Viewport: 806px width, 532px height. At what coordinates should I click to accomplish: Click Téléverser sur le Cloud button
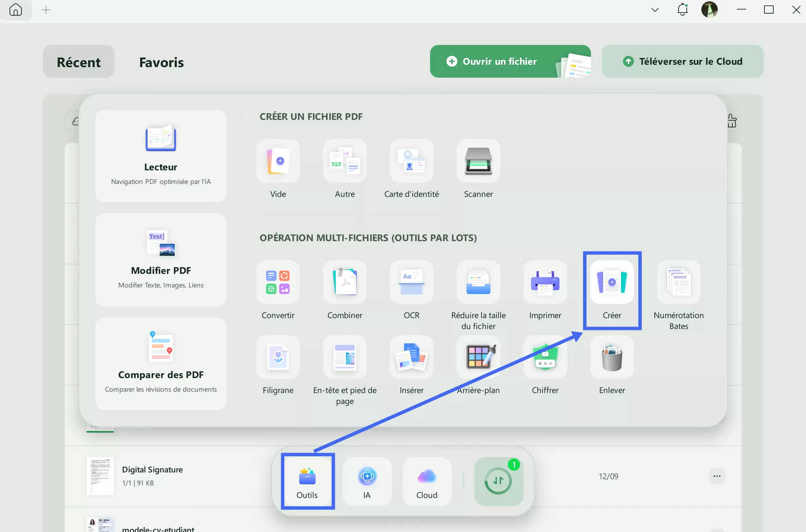tap(682, 61)
